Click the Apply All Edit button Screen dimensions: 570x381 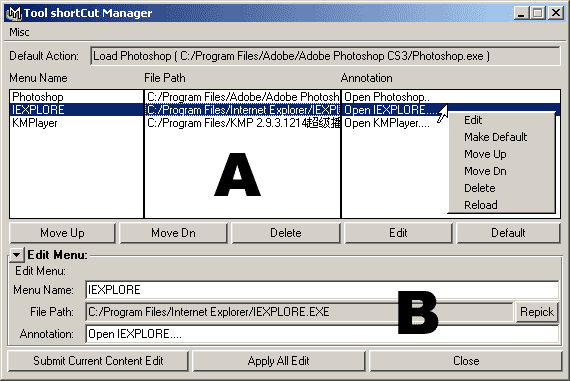[x=278, y=361]
